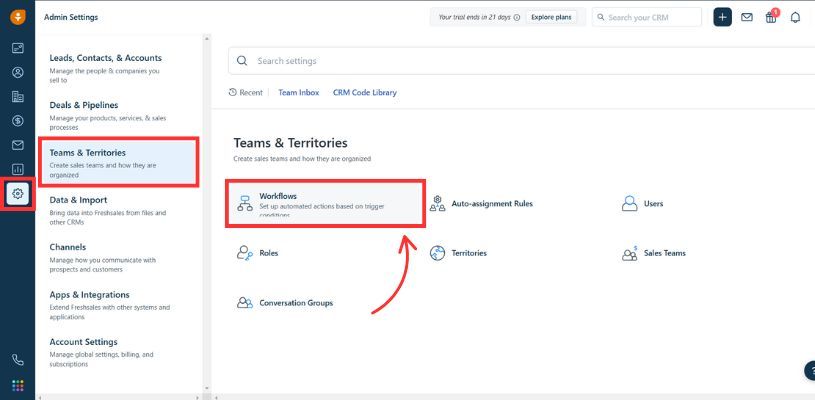Click 'Your trial ends in 21 days' text
Viewport: 815px width, 400px height.
[x=475, y=17]
